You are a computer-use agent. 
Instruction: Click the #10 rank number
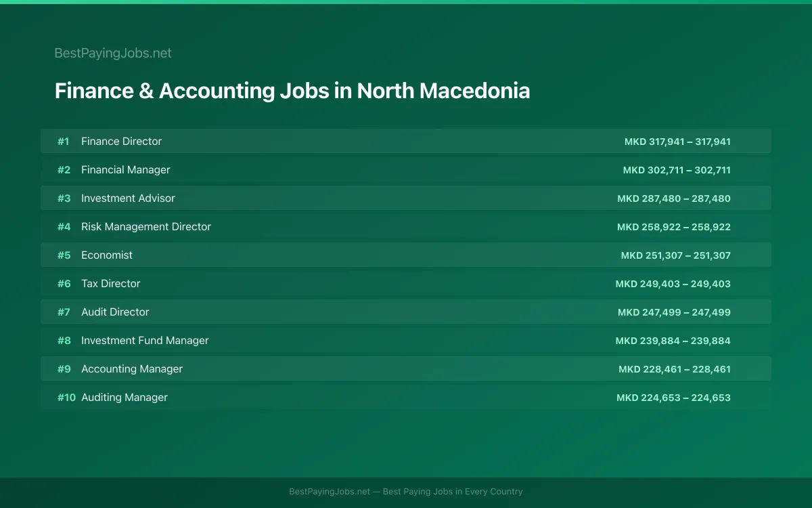66,398
